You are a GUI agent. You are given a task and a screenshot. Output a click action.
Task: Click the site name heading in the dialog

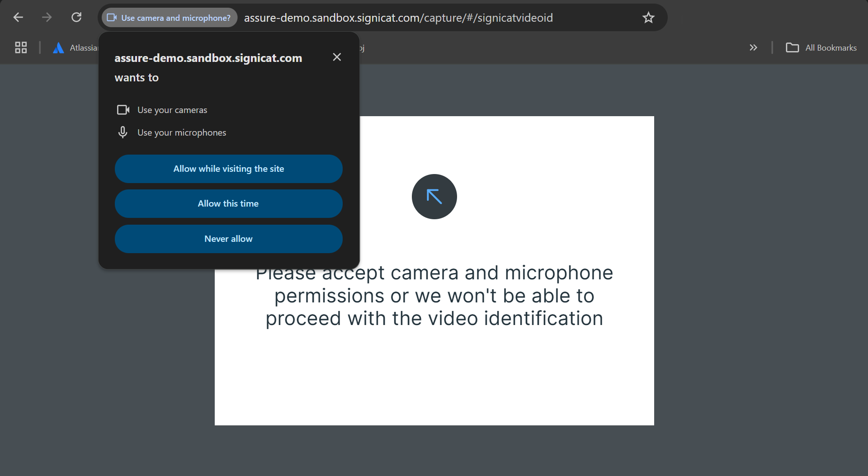pos(208,58)
